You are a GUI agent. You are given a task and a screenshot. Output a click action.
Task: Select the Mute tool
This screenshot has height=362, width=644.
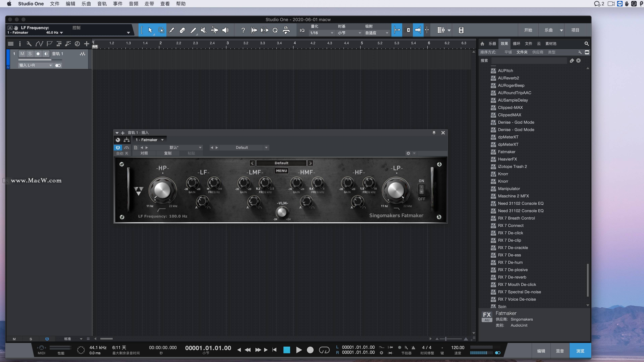click(x=203, y=30)
